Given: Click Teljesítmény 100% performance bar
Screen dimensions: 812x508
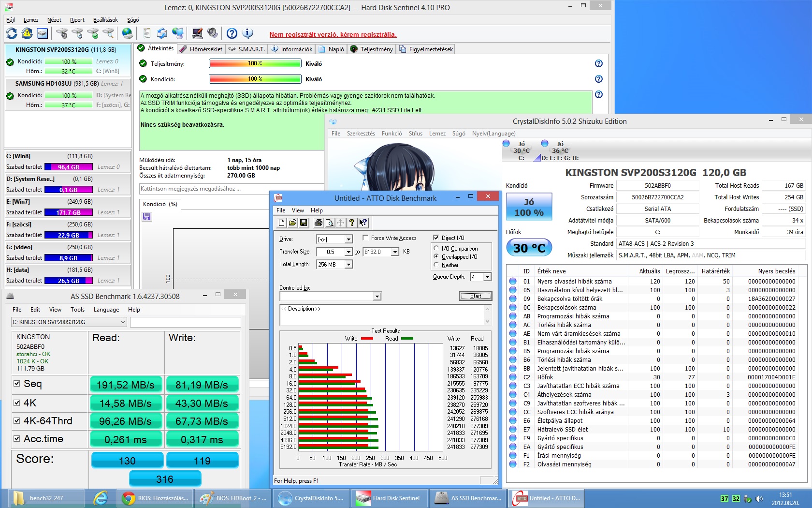Looking at the screenshot, I should point(255,63).
